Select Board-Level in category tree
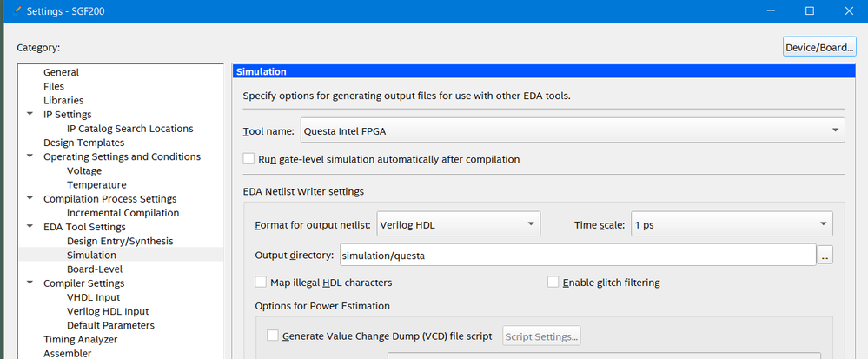Viewport: 868px width, 359px height. 94,269
